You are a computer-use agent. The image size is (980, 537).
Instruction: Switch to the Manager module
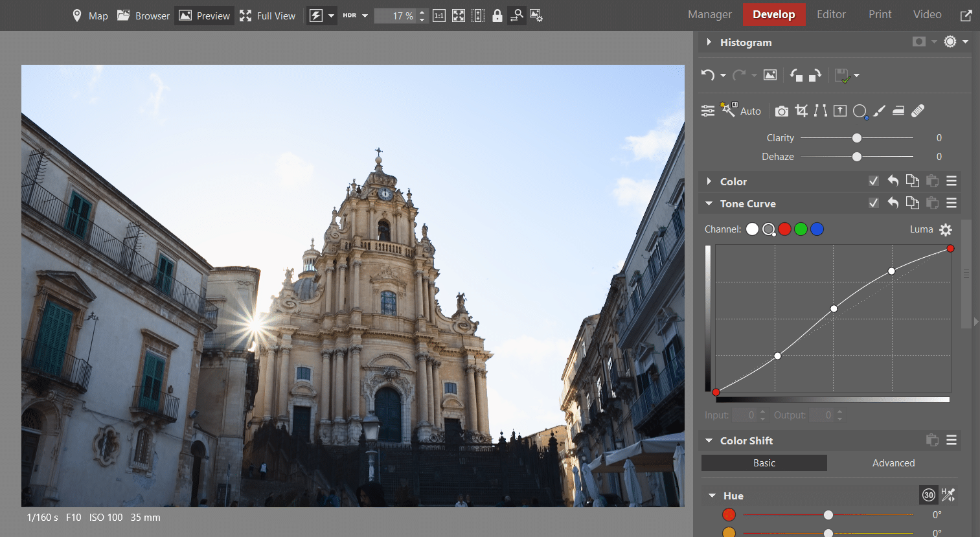[710, 14]
